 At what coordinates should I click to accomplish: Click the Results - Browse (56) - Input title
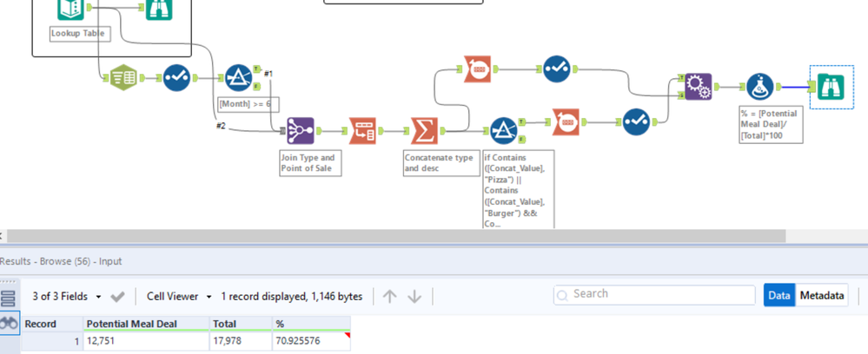[61, 261]
